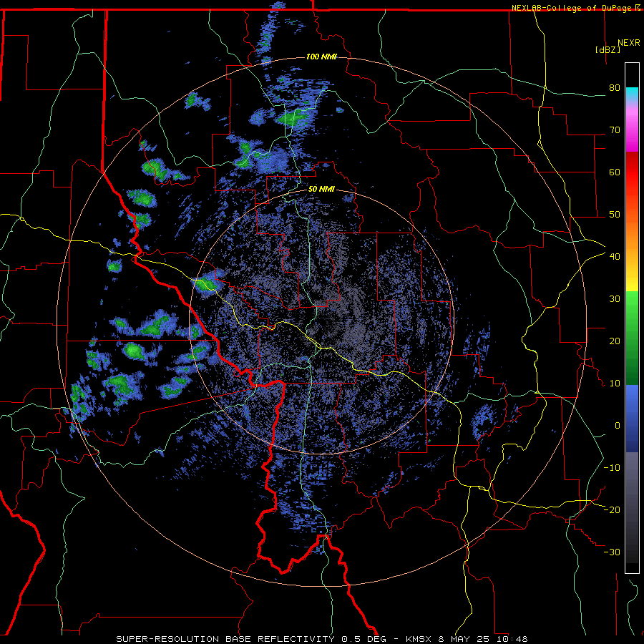Click the green band of the color bar

click(632, 338)
